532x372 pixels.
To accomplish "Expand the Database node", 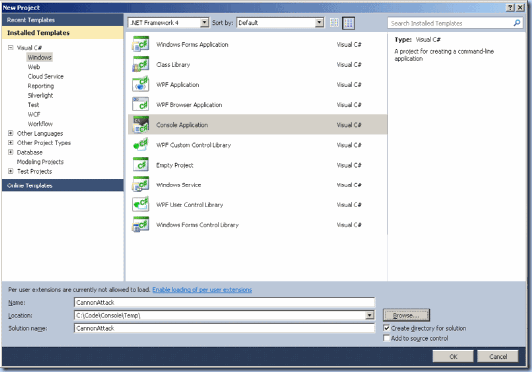I will point(11,152).
